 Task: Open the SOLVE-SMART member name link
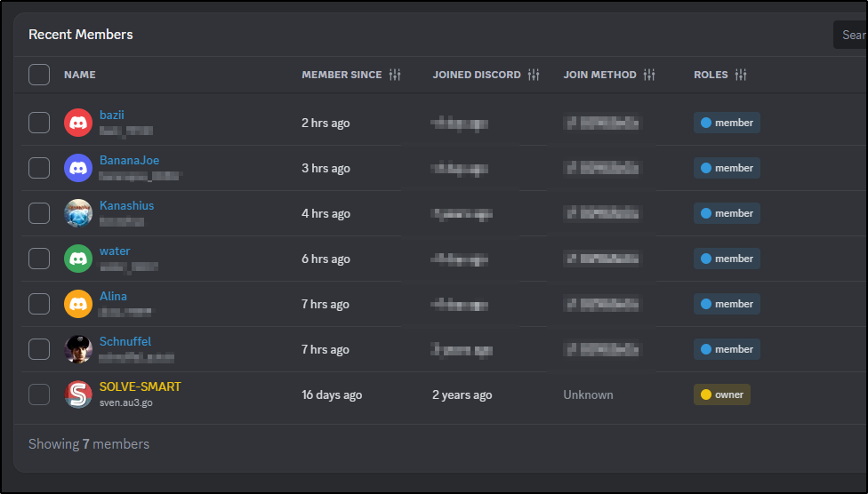140,386
